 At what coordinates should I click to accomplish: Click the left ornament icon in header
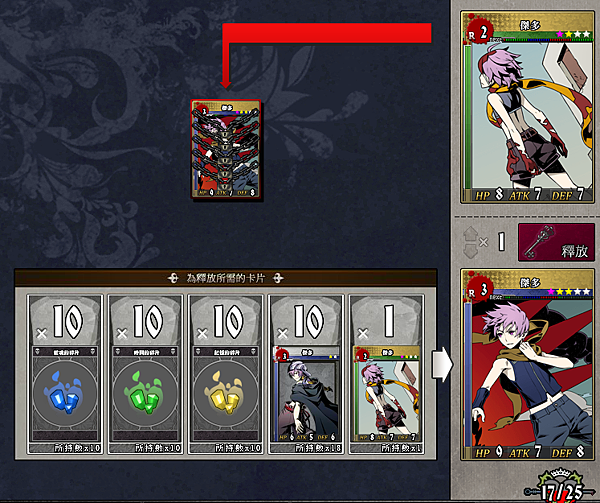(173, 278)
